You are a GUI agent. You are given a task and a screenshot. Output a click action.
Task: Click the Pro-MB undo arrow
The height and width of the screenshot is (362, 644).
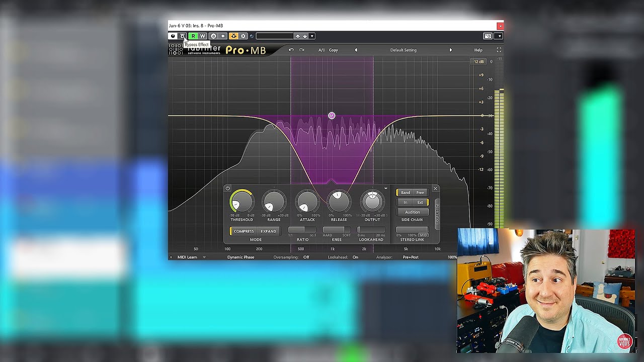tap(291, 50)
